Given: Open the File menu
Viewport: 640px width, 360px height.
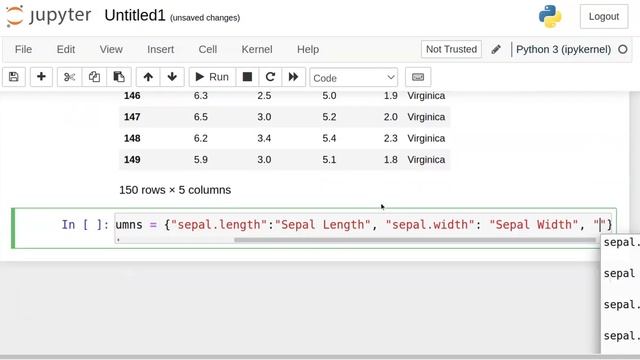Looking at the screenshot, I should [23, 49].
